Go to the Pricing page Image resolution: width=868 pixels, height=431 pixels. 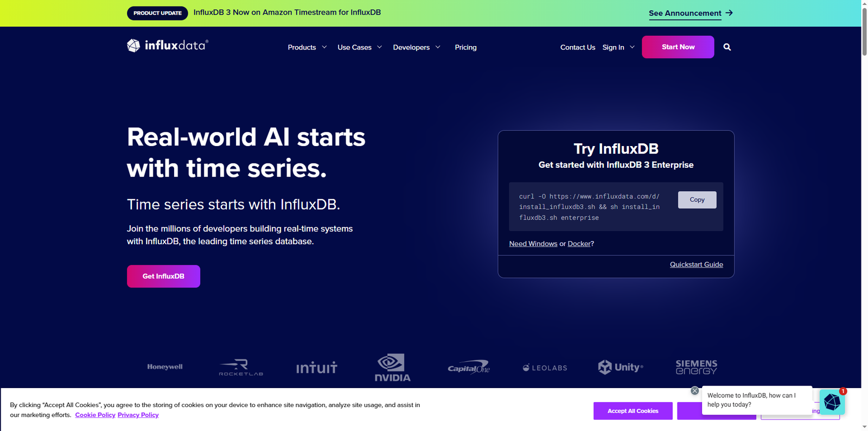point(465,47)
